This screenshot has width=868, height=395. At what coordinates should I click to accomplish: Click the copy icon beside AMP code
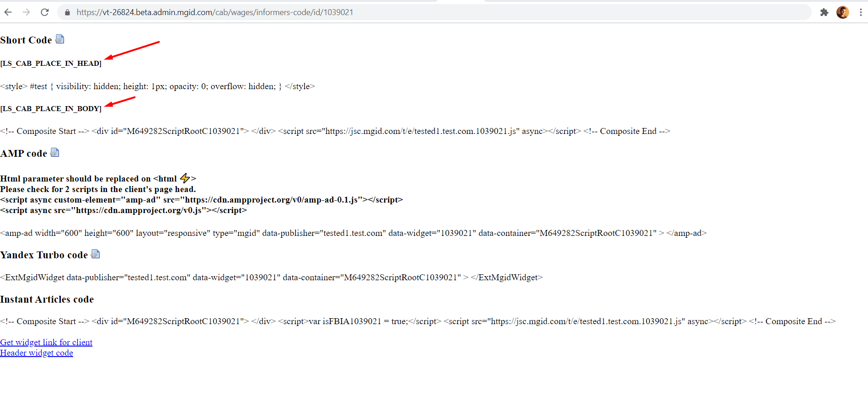click(55, 153)
